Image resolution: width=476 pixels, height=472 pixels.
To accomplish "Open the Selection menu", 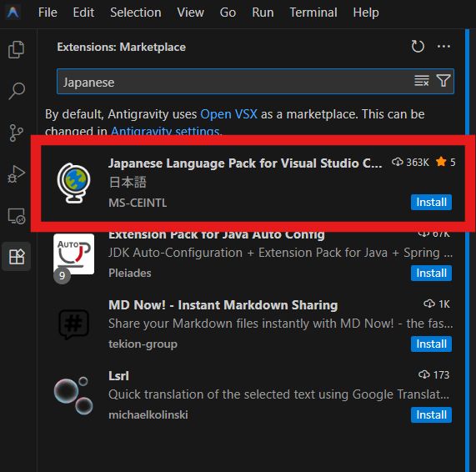I will [x=136, y=13].
